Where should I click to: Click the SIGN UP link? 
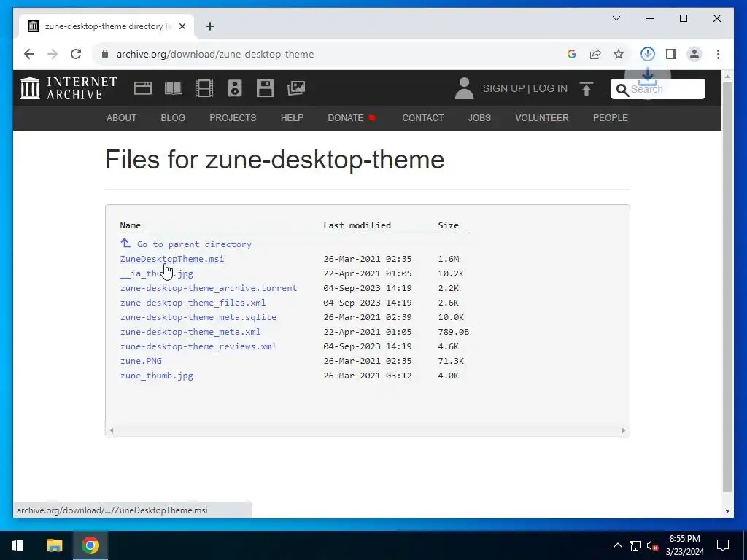tap(503, 88)
